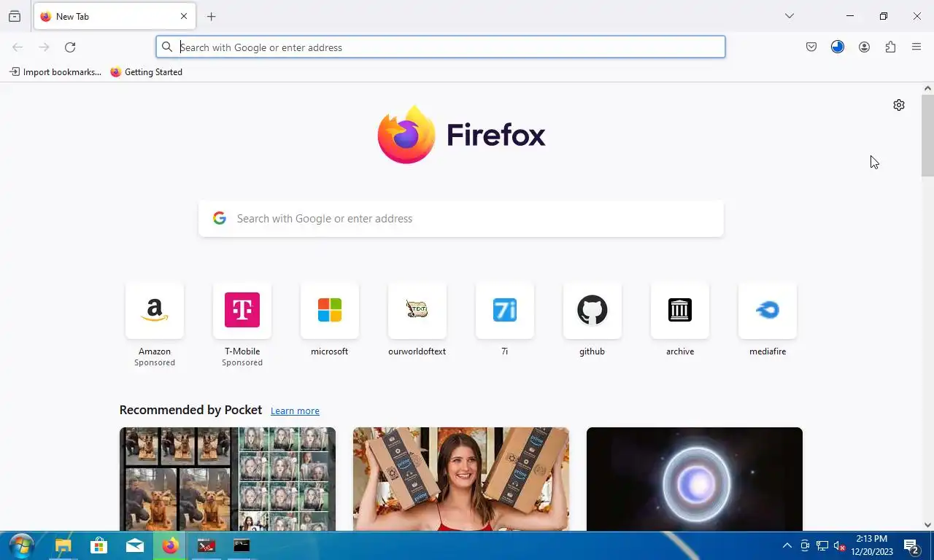Click the scrollbar down arrow
The height and width of the screenshot is (560, 934).
[927, 525]
